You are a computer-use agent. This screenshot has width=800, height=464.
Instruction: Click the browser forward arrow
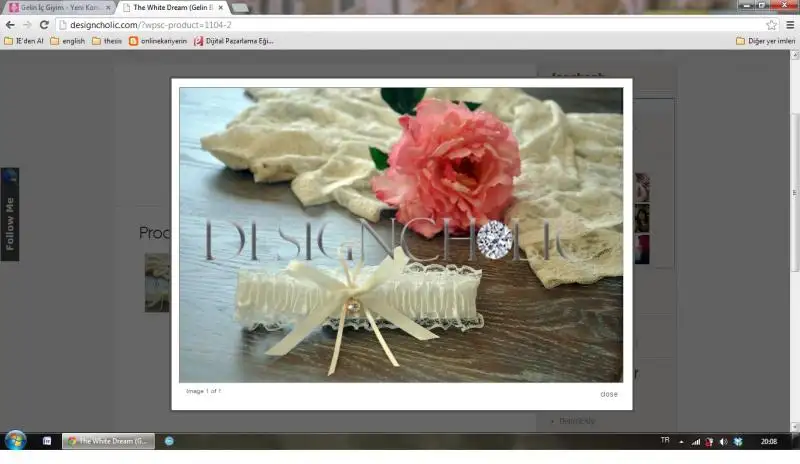[x=27, y=25]
